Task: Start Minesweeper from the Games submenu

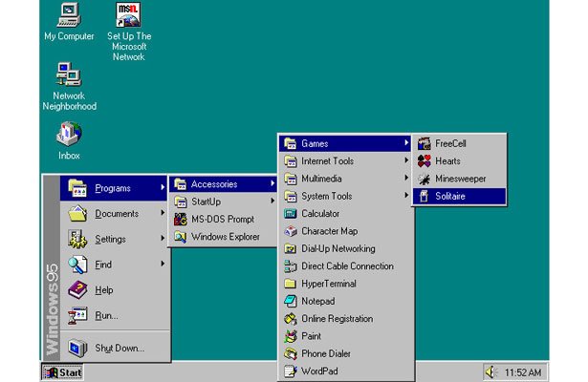Action: [459, 179]
